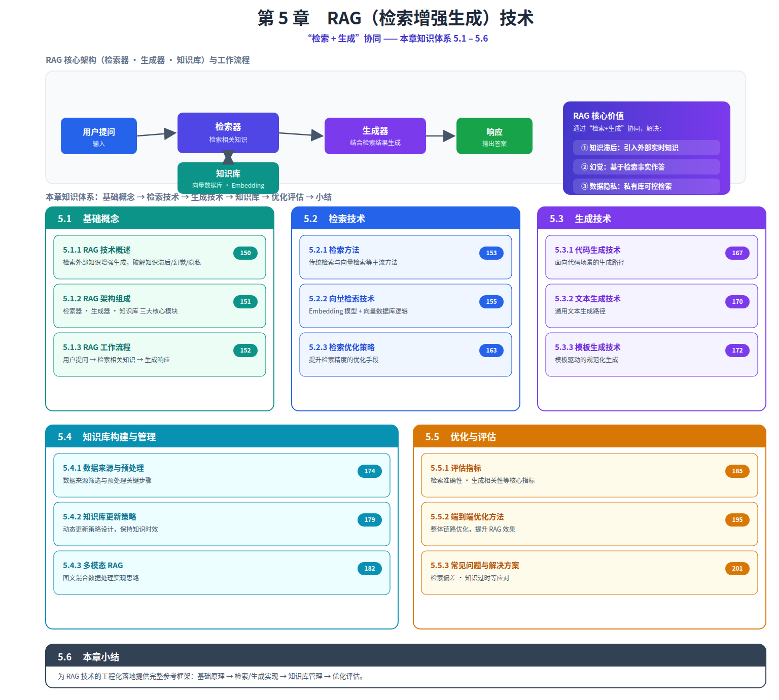Click the 本章知识体系 flow line text

point(189,197)
